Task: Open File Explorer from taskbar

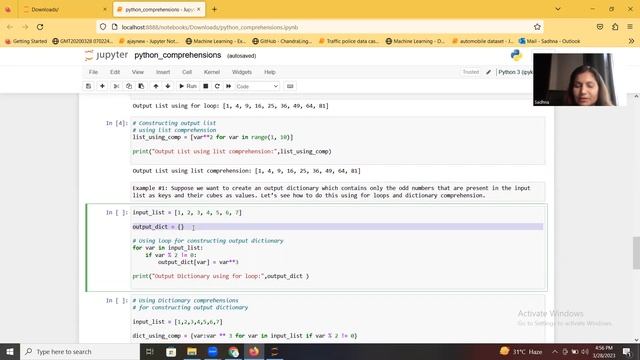Action: 192,351
